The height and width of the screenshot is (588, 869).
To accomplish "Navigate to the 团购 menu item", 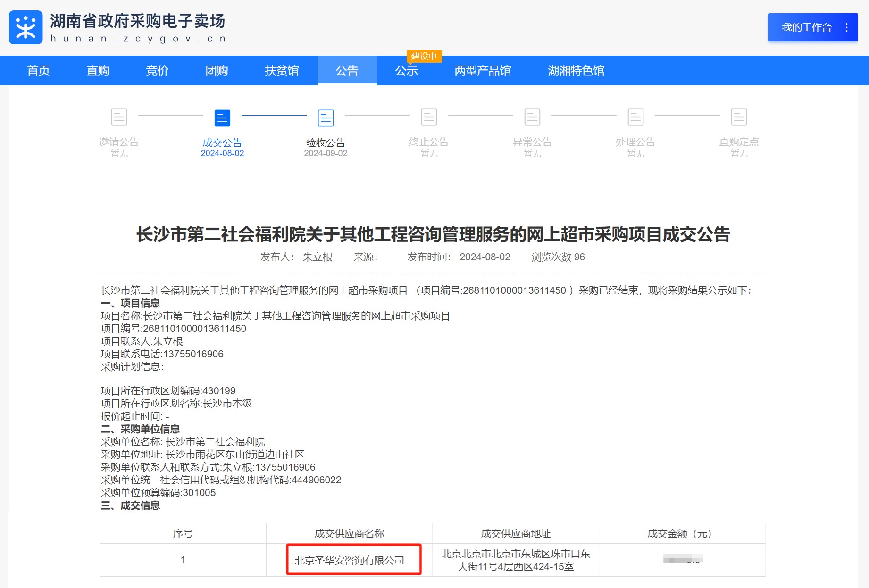I will coord(217,71).
